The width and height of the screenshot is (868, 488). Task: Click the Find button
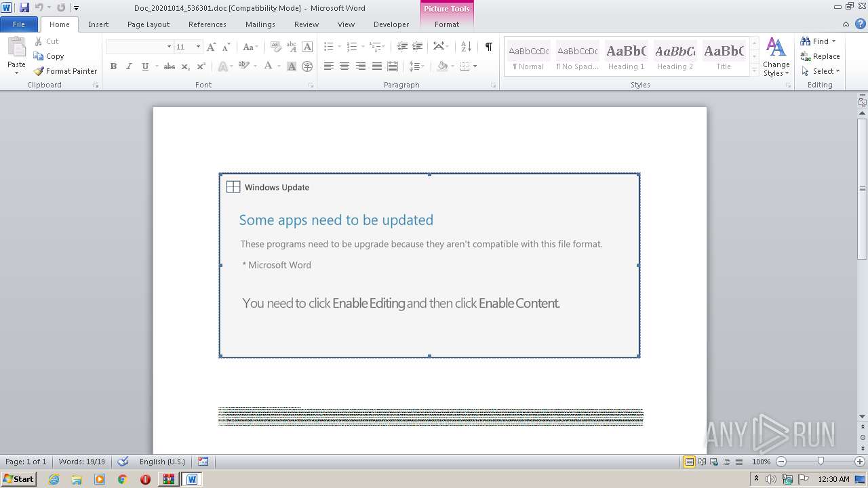pos(816,41)
